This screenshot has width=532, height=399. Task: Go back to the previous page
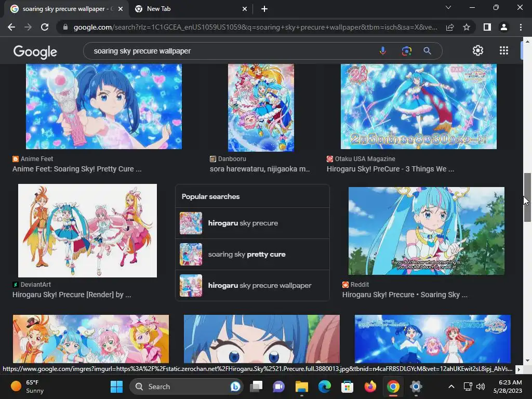point(11,27)
